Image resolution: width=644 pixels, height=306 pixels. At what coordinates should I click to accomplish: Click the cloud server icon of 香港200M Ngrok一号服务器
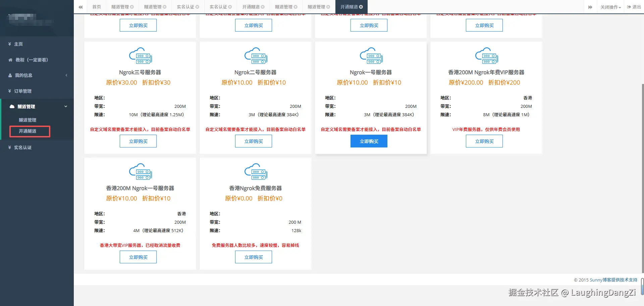click(140, 172)
